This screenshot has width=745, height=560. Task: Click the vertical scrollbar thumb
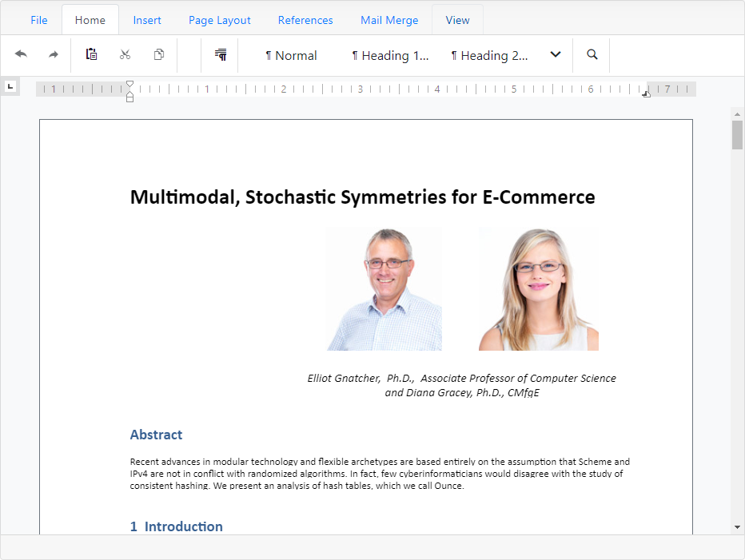(x=737, y=135)
